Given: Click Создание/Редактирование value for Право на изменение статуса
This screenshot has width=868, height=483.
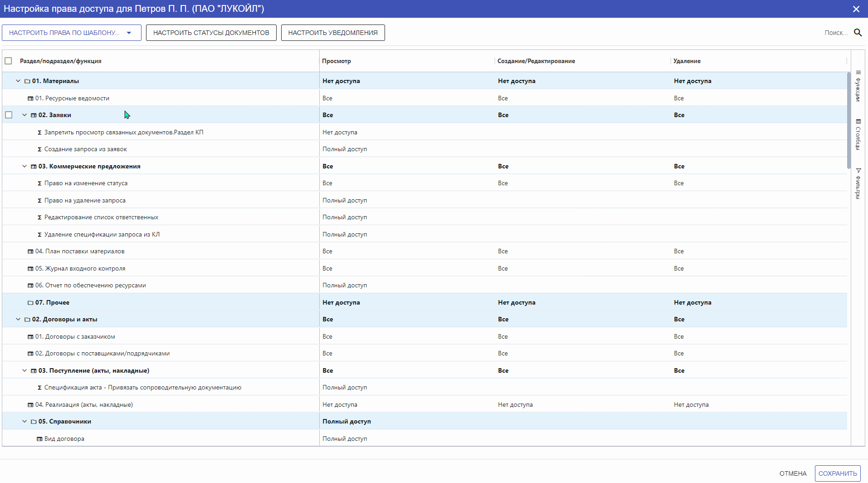Looking at the screenshot, I should click(x=502, y=183).
